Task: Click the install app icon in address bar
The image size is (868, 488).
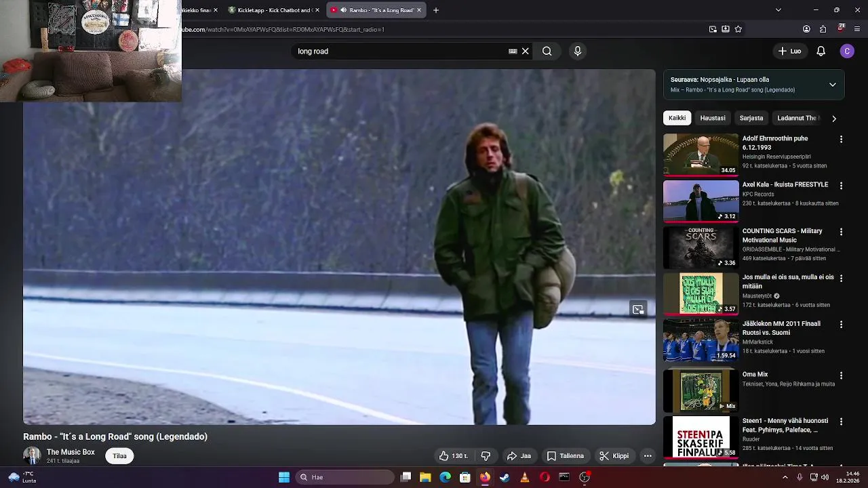Action: (x=726, y=29)
